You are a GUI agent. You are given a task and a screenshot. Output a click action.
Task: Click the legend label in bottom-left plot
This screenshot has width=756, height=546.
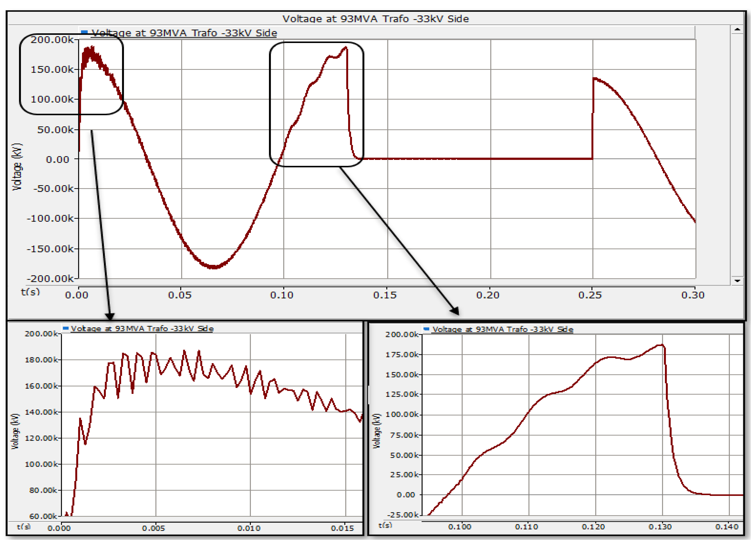pyautogui.click(x=142, y=328)
